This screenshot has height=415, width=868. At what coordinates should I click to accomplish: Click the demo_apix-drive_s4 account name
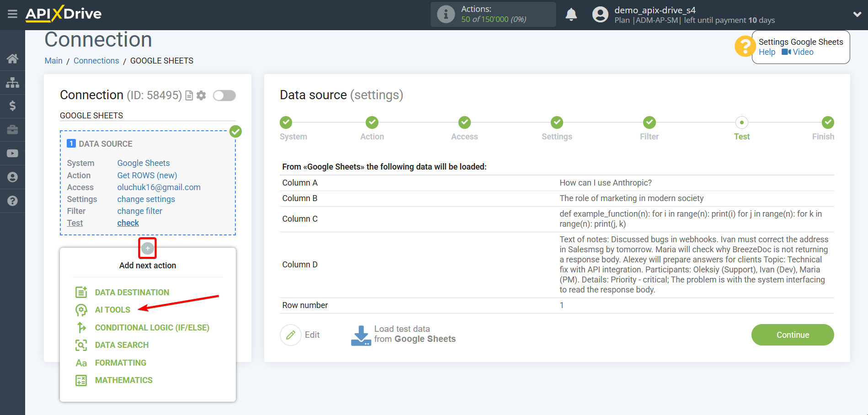tap(655, 10)
